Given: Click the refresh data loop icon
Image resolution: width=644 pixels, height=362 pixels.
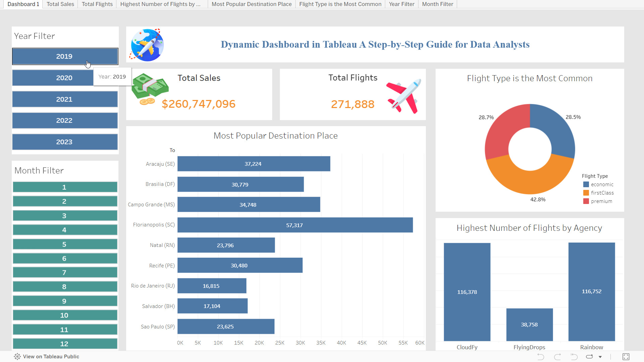Looking at the screenshot, I should pyautogui.click(x=589, y=357).
